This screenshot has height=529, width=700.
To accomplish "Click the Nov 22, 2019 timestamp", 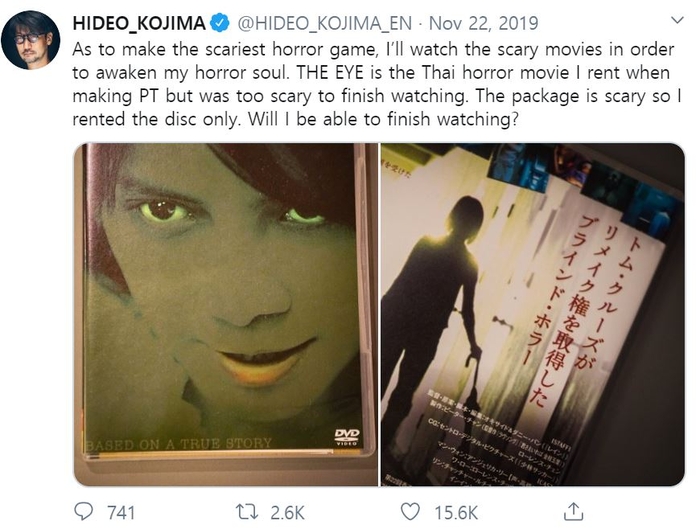I will pyautogui.click(x=483, y=23).
